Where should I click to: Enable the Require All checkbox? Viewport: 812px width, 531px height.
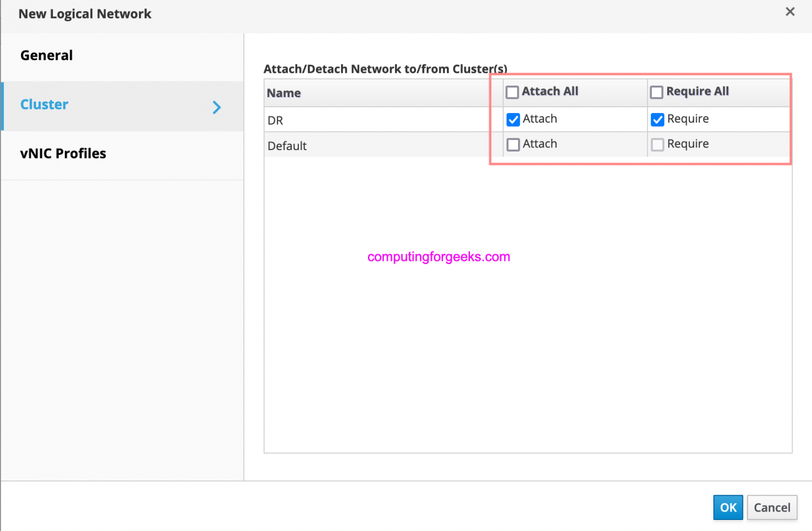[657, 91]
